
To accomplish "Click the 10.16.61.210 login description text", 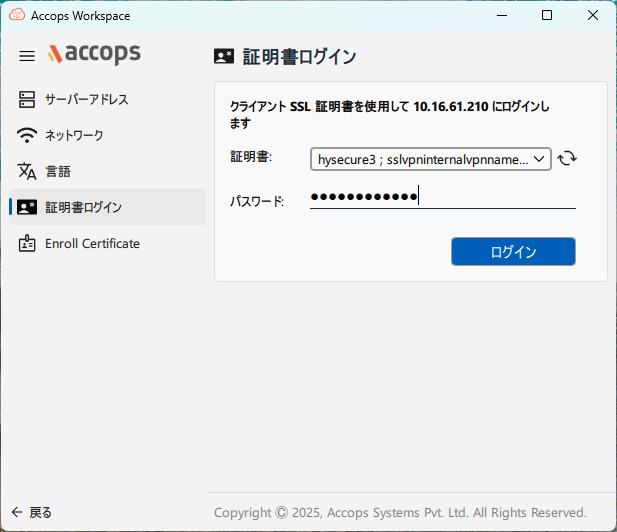I will 390,115.
